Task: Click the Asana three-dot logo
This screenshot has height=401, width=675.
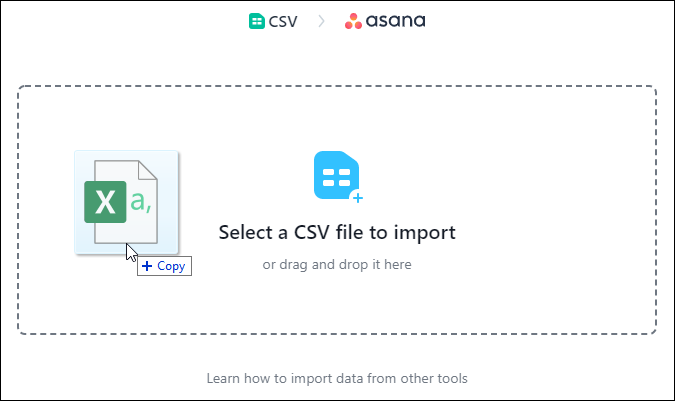Action: tap(354, 20)
